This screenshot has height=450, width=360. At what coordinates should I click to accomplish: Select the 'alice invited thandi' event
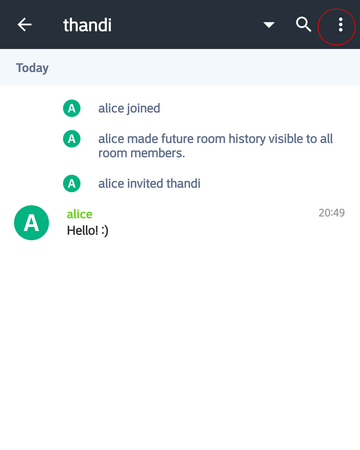tap(149, 183)
